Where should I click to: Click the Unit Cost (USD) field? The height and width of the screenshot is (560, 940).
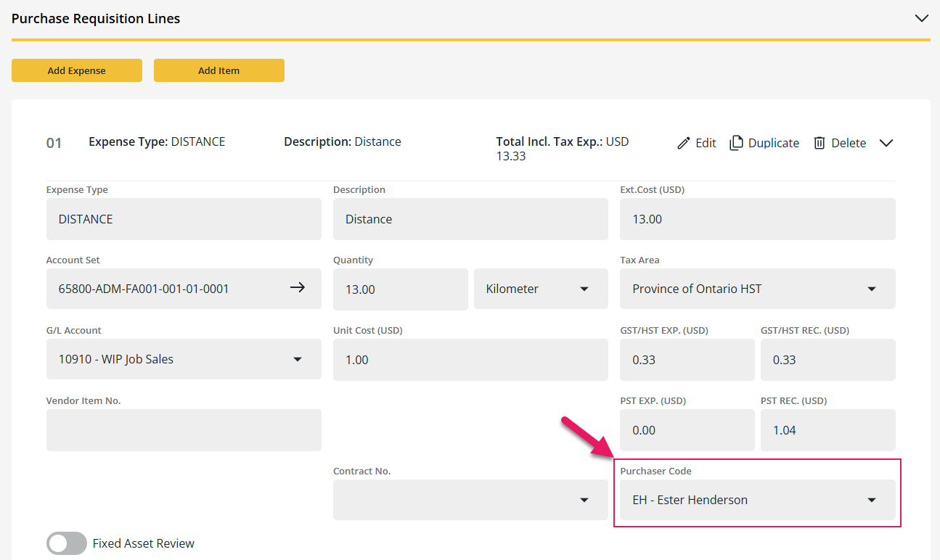470,359
